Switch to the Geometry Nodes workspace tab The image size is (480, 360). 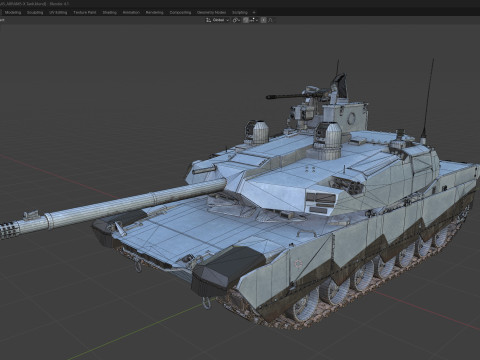pyautogui.click(x=211, y=12)
